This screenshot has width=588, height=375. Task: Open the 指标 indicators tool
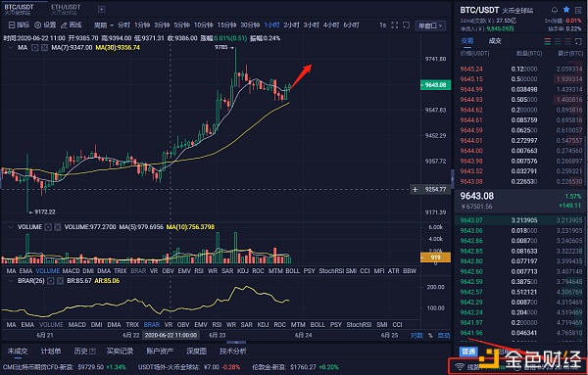pos(19,25)
